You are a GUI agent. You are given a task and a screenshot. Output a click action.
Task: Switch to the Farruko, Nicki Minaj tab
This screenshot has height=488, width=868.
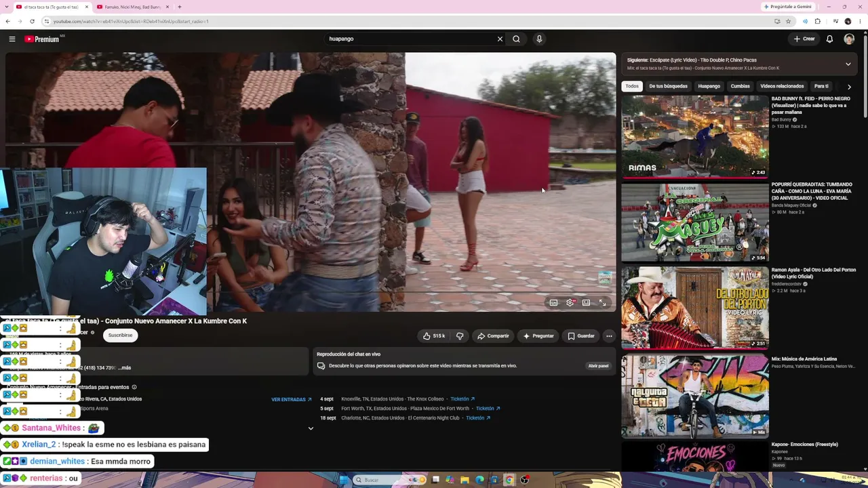click(133, 7)
